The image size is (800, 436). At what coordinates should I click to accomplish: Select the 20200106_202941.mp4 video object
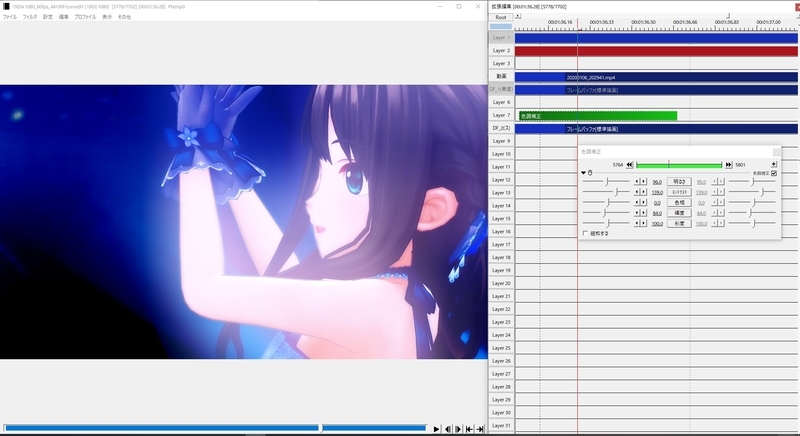656,77
